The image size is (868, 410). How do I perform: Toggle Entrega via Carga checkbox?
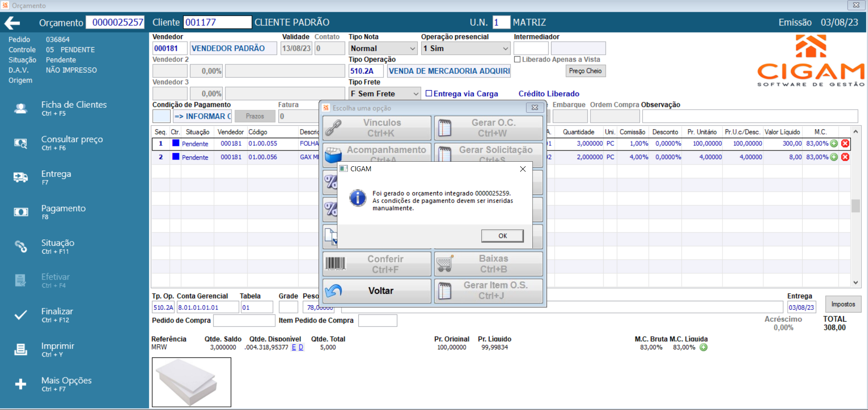[x=429, y=93]
